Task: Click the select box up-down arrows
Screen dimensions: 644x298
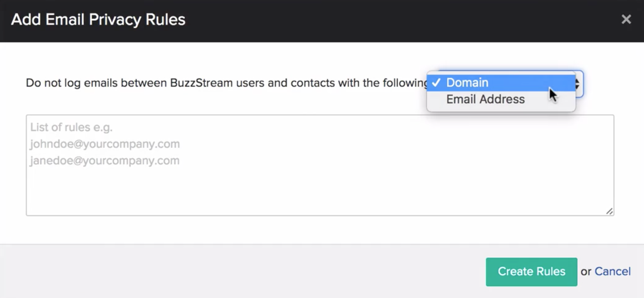Action: [x=577, y=84]
